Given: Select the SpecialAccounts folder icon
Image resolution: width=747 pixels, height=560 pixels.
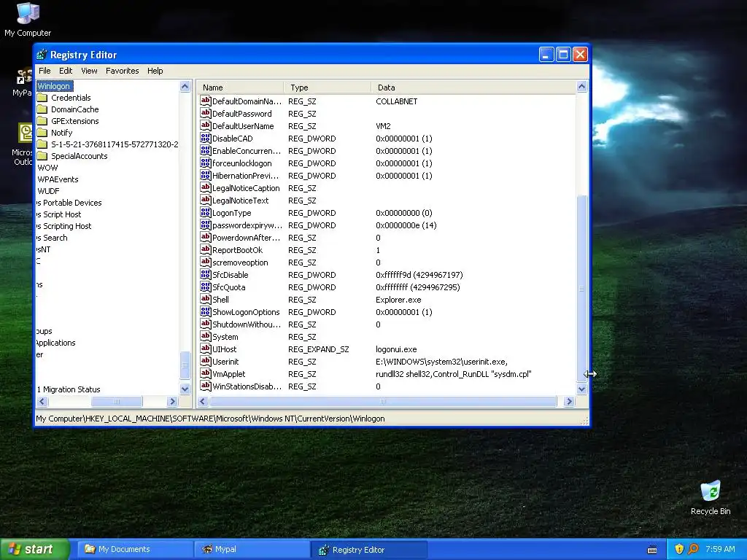Looking at the screenshot, I should pos(42,156).
